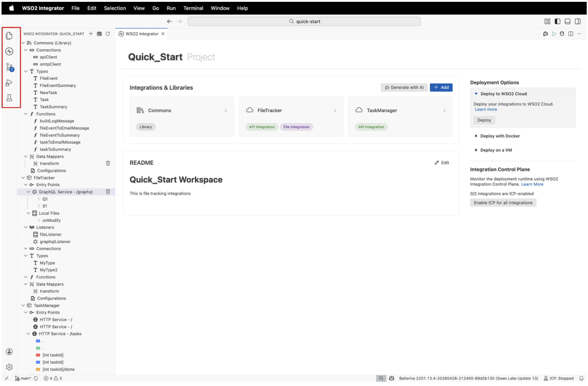Toggle the primary side bar layout icon
Image resolution: width=588 pixels, height=386 pixels.
[x=558, y=21]
